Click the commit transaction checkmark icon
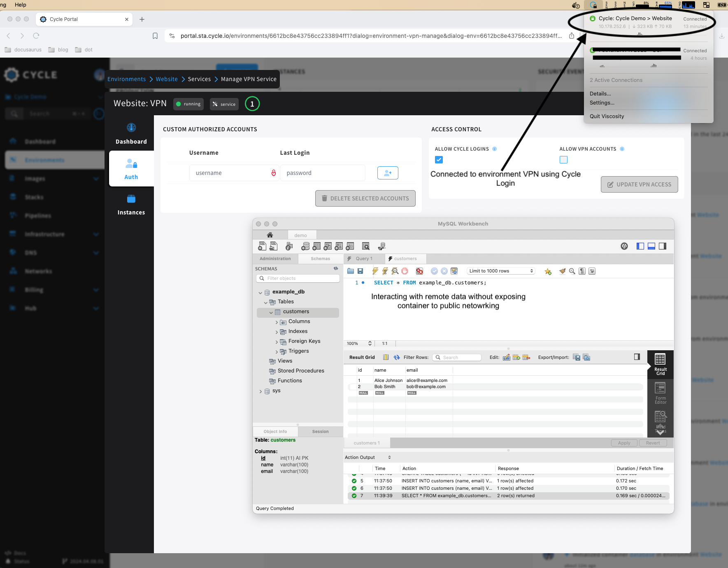Viewport: 728px width, 568px height. point(434,271)
